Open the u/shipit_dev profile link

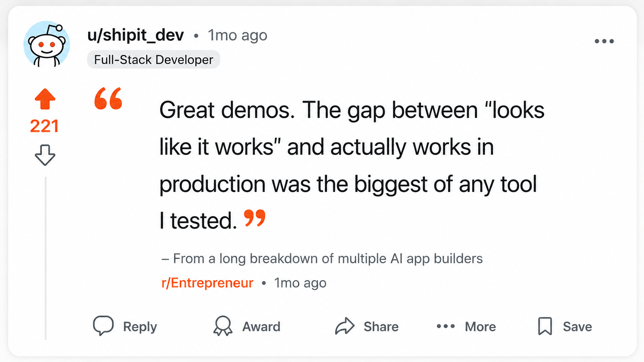136,35
